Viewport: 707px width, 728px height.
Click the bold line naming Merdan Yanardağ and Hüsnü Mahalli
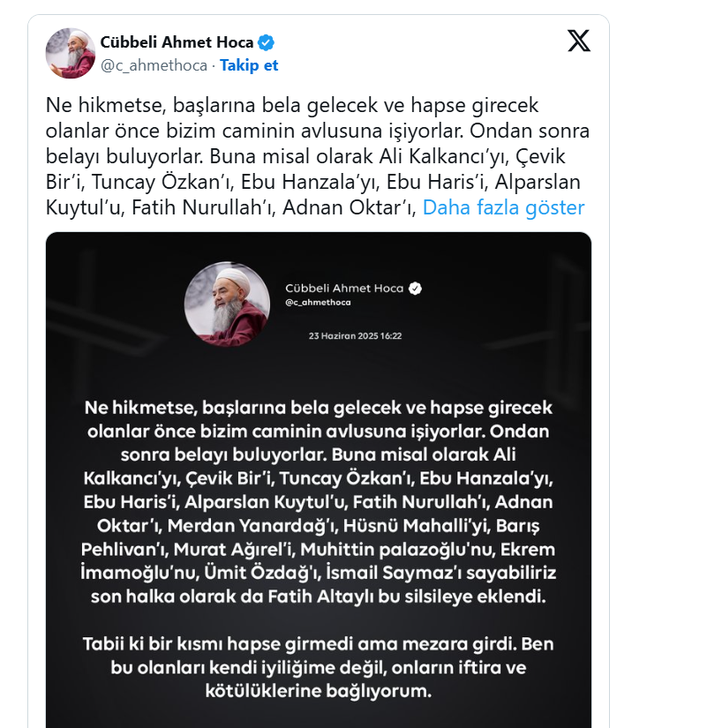point(319,526)
